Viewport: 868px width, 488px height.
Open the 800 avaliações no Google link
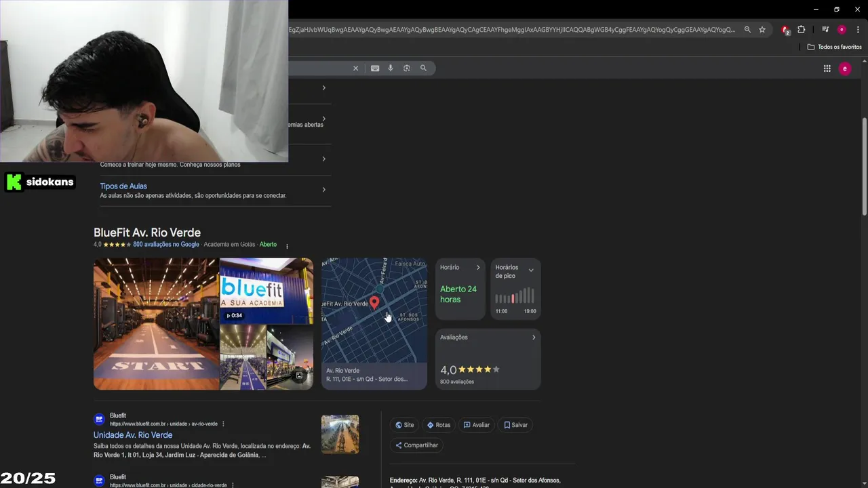click(x=166, y=245)
